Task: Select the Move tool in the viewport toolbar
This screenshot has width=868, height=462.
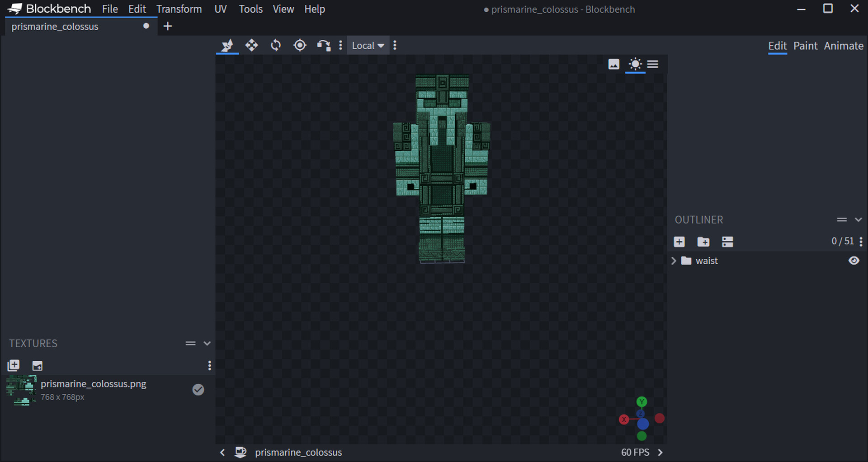Action: coord(251,45)
